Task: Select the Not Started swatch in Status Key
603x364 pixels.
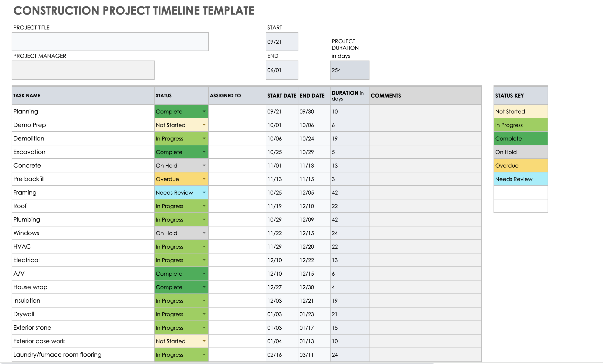Action: click(520, 111)
